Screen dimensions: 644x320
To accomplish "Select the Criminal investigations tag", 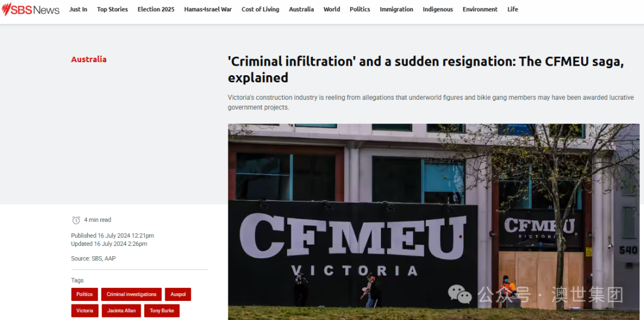I will pos(131,294).
